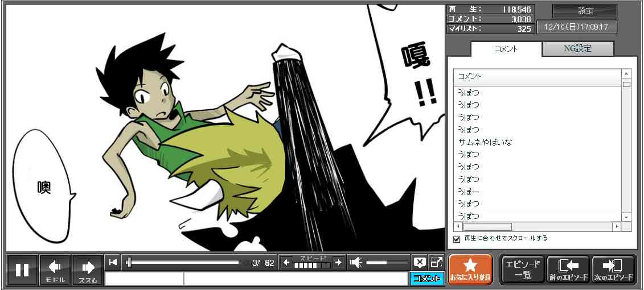This screenshot has width=644, height=290.
Task: Switch to fullscreen view icon
Action: point(436,262)
